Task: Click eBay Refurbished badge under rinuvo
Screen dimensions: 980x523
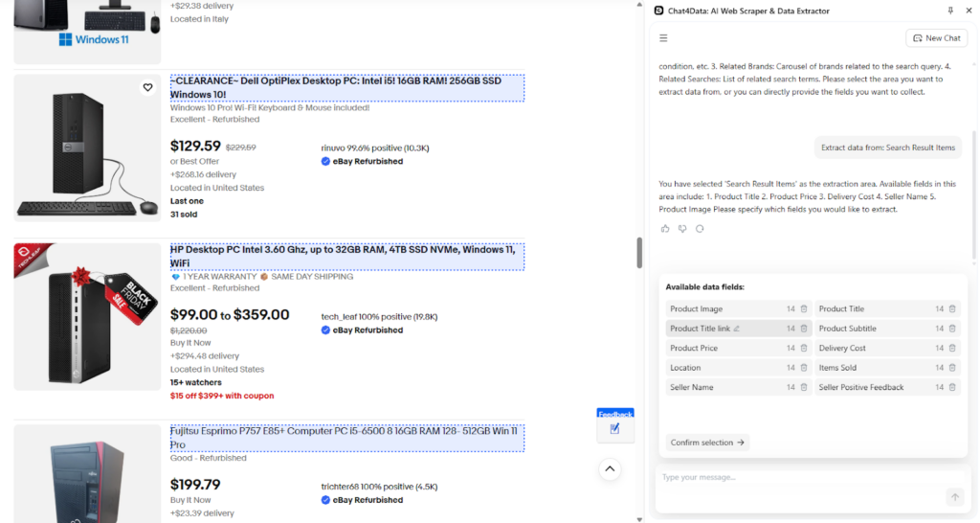Action: (x=362, y=162)
